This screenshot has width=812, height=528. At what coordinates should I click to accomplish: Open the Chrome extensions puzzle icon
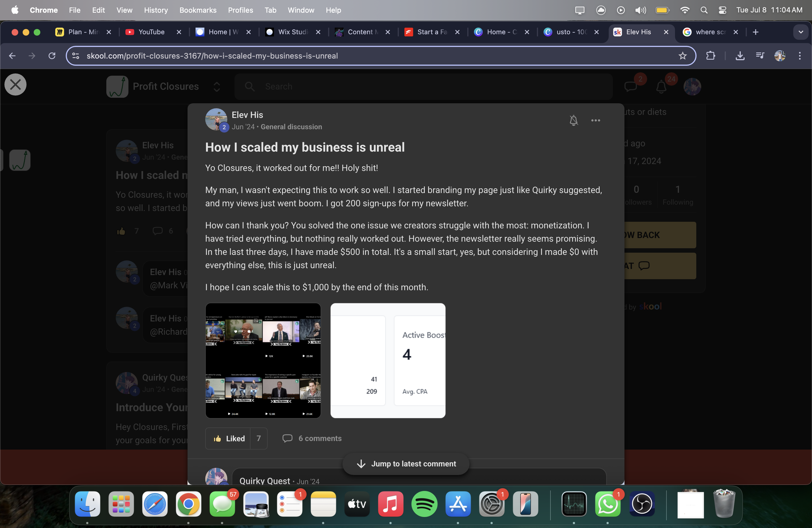point(710,56)
